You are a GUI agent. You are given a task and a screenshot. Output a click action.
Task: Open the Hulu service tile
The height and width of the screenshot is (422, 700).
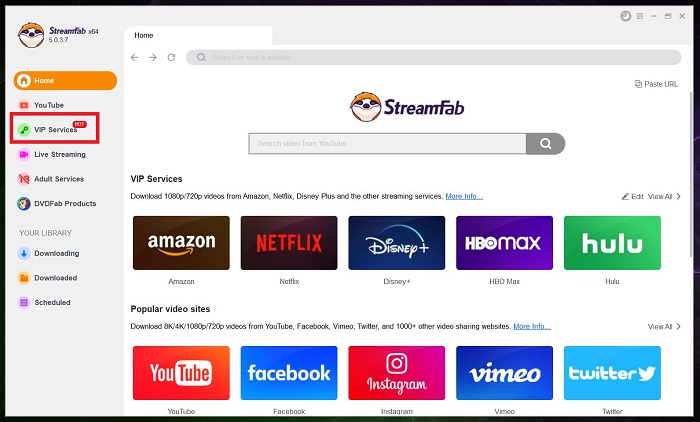click(612, 243)
